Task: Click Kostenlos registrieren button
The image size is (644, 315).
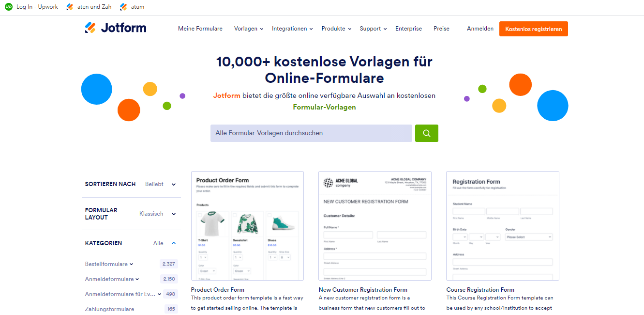Action: 534,29
